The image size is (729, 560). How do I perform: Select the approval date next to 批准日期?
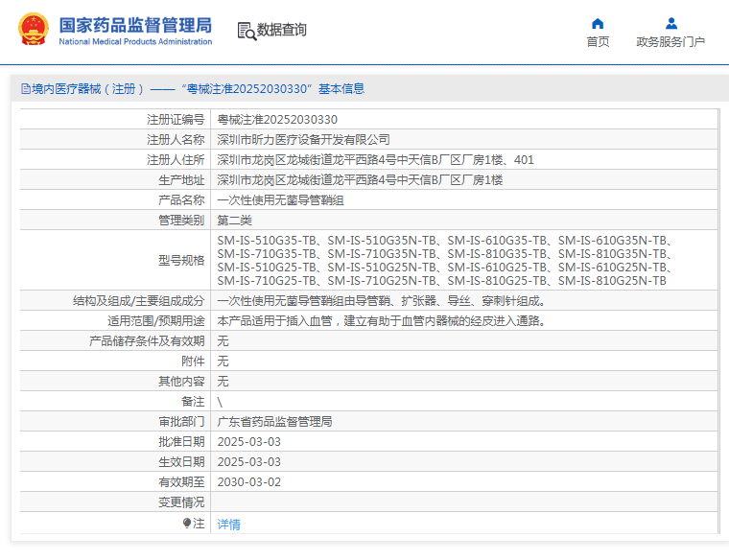pos(248,442)
